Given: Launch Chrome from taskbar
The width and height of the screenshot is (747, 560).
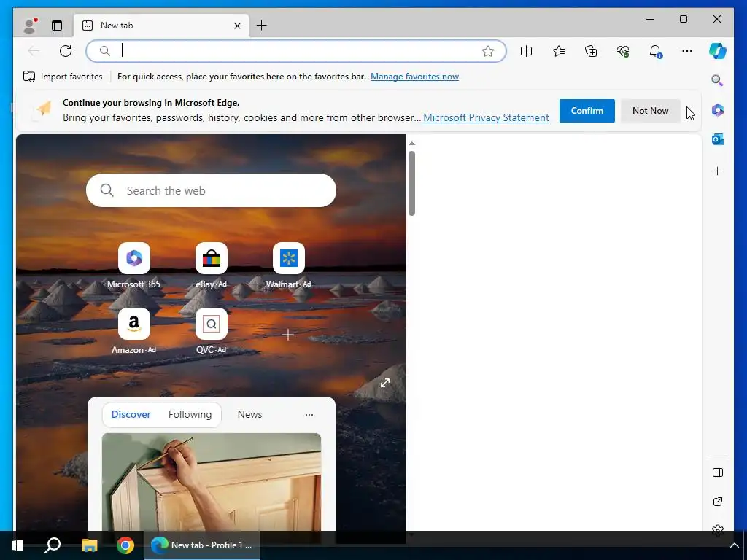Looking at the screenshot, I should tap(125, 545).
